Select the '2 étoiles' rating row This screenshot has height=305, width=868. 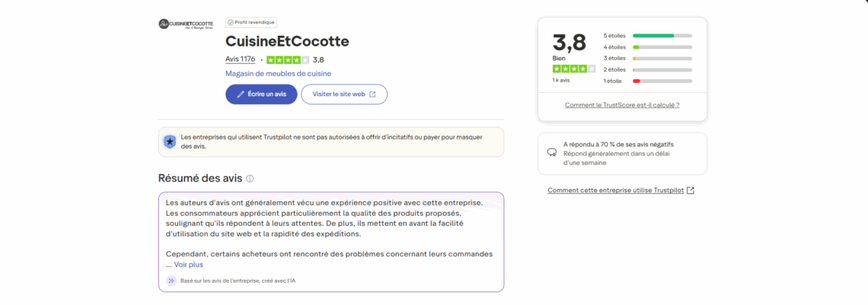point(647,69)
